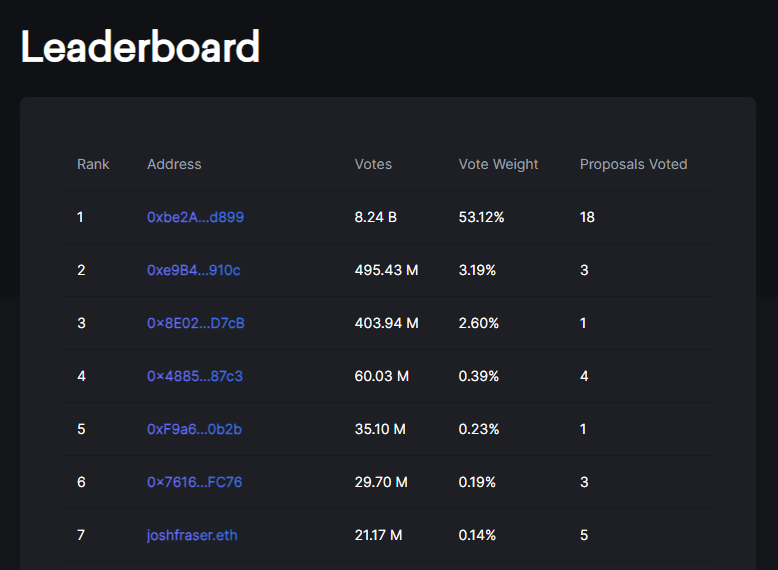Image resolution: width=778 pixels, height=570 pixels.
Task: Click the Leaderboard page heading
Action: pyautogui.click(x=140, y=47)
